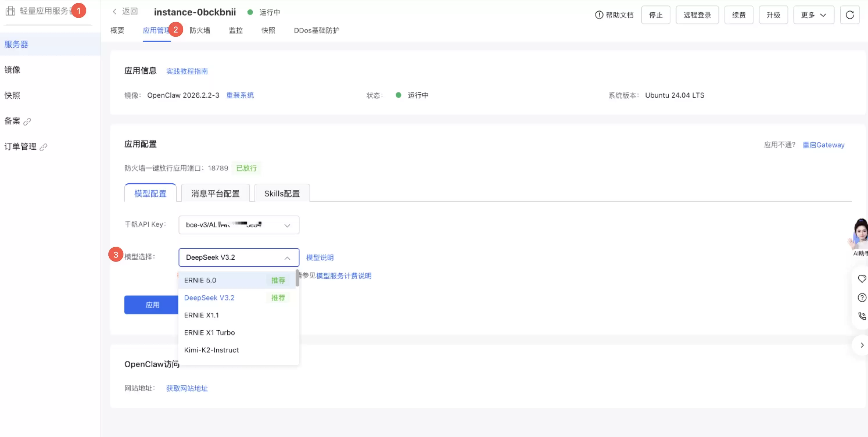
Task: Open 模型配置 configuration tab
Action: pyautogui.click(x=150, y=193)
